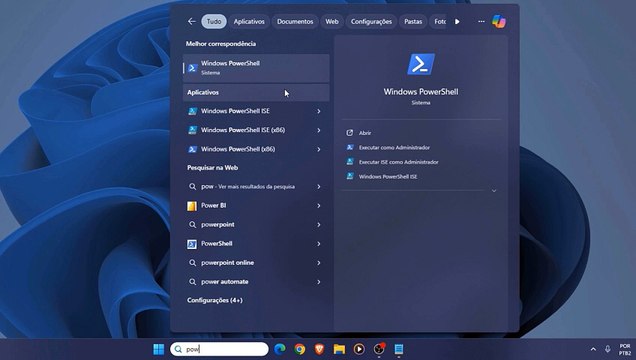Image resolution: width=636 pixels, height=360 pixels.
Task: Click the Windows PowerShell (x86) result icon
Action: pos(192,149)
